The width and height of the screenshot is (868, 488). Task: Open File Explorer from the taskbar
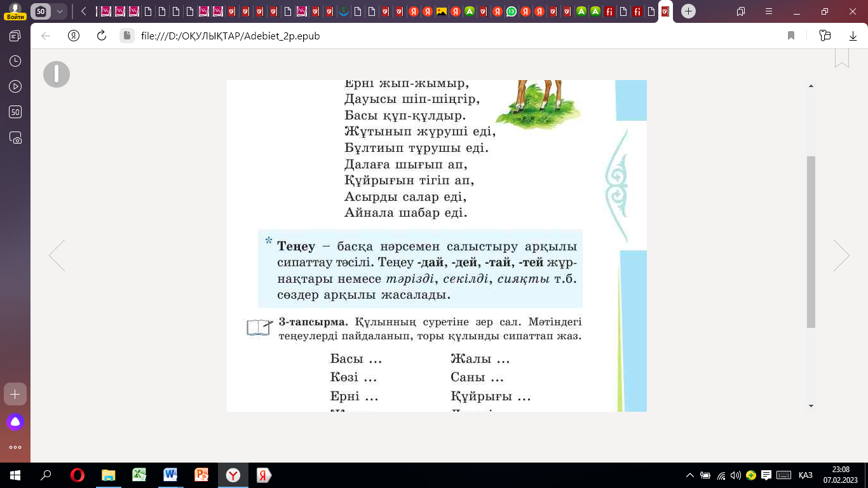[x=109, y=475]
